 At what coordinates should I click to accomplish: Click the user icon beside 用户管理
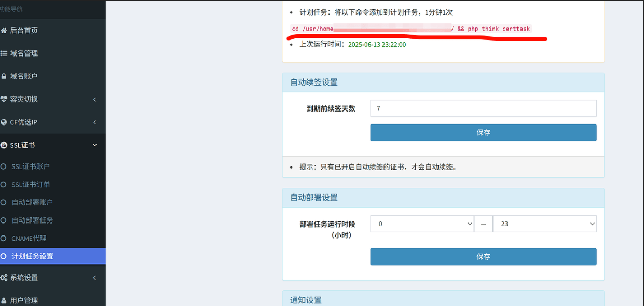pos(4,300)
